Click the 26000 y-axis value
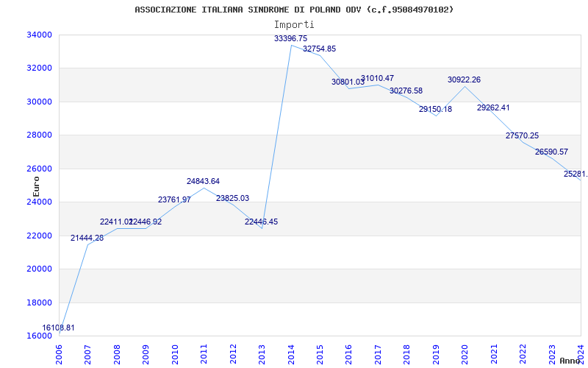The height and width of the screenshot is (368, 588). click(39, 169)
